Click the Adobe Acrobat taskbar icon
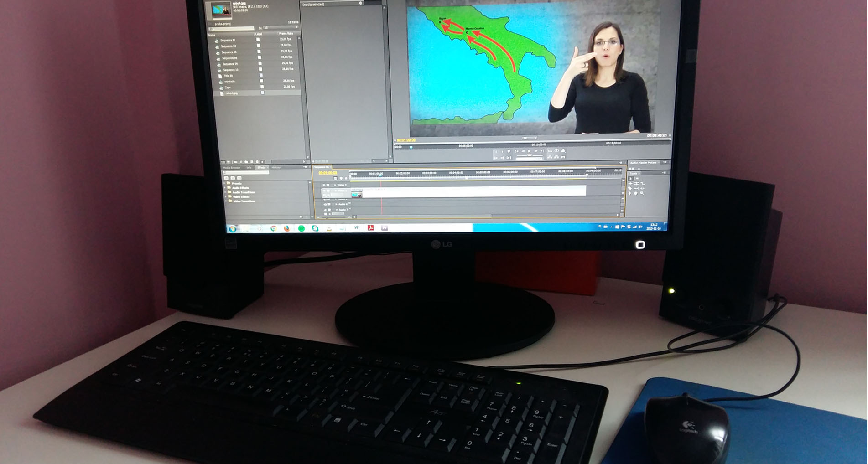 click(371, 228)
